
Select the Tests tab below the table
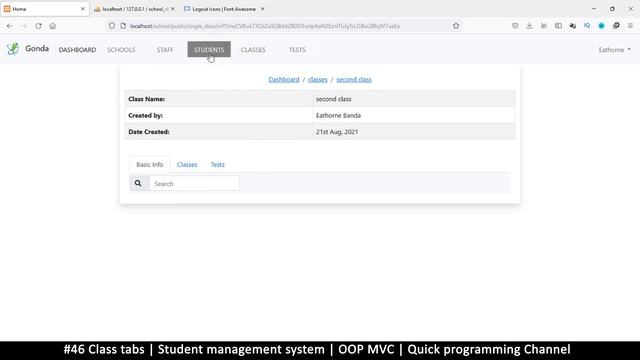pos(218,164)
